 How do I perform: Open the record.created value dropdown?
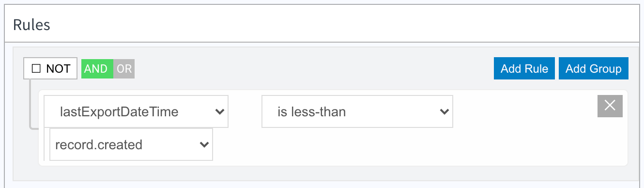coord(131,144)
